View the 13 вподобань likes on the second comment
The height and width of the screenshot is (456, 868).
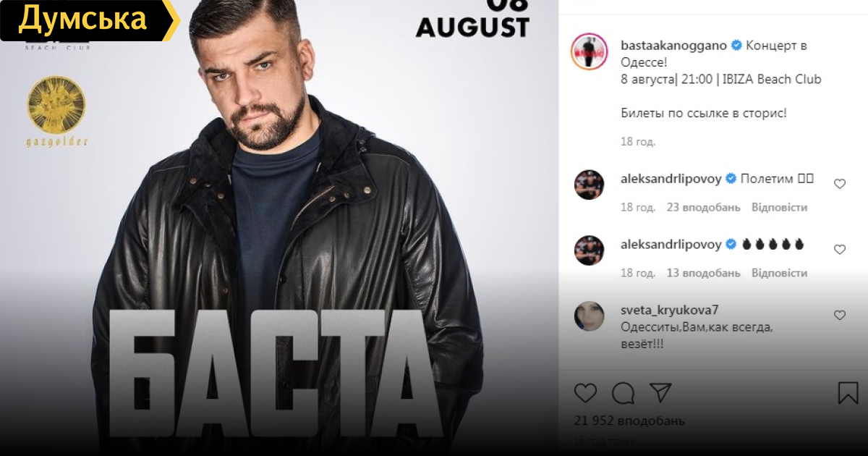[703, 273]
